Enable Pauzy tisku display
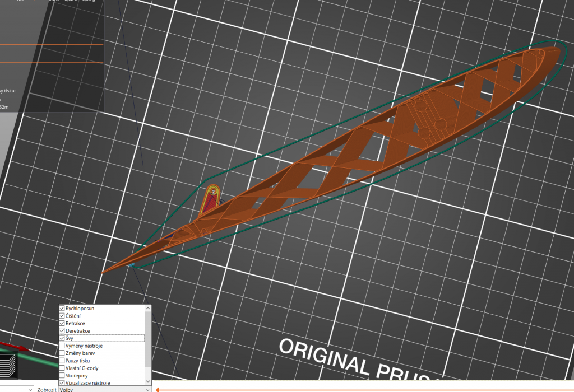 point(62,361)
